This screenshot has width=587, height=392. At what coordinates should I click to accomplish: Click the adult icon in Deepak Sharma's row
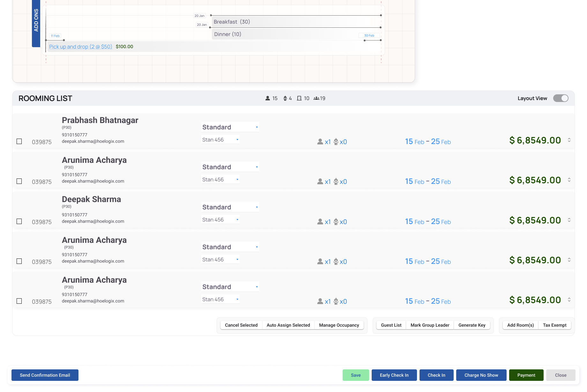coord(320,222)
